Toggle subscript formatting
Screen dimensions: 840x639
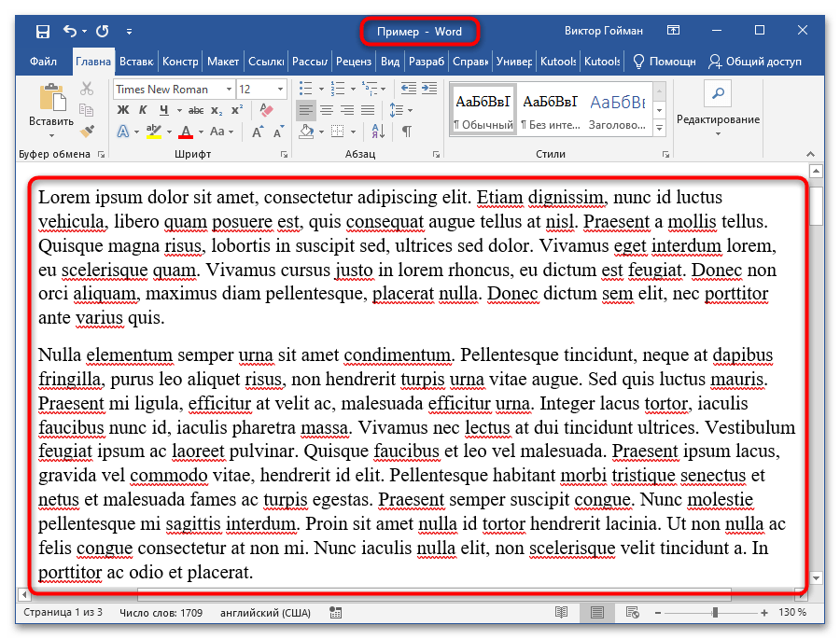[x=217, y=110]
